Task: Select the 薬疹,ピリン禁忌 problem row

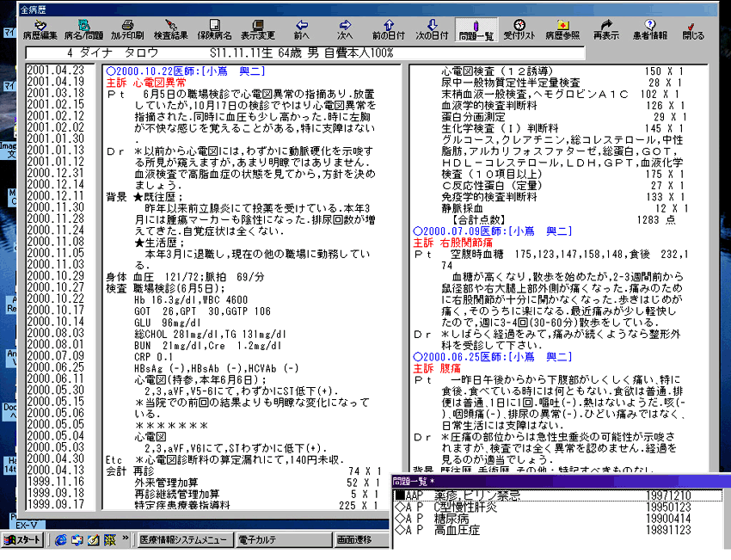Action: tap(558, 495)
